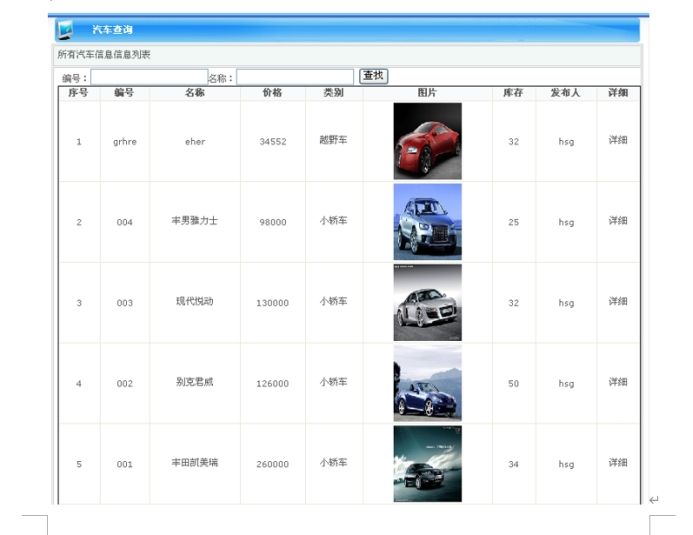Open 详细 link for row 003
The width and height of the screenshot is (693, 535).
coord(618,301)
